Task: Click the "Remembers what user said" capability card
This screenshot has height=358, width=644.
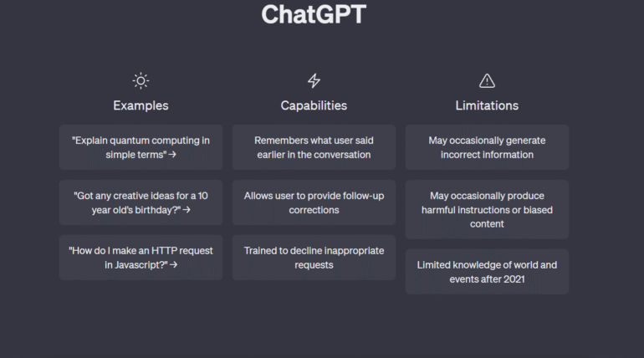Action: (314, 147)
